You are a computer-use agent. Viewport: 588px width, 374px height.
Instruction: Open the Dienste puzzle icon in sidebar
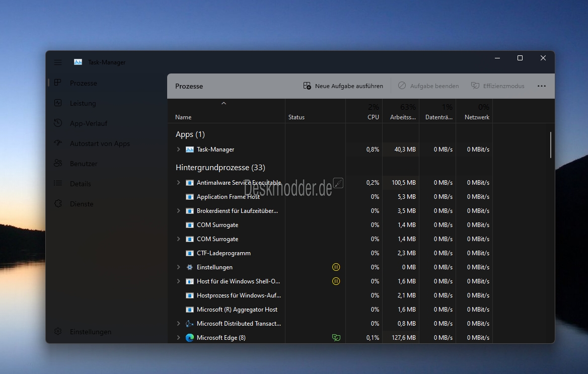pyautogui.click(x=58, y=204)
